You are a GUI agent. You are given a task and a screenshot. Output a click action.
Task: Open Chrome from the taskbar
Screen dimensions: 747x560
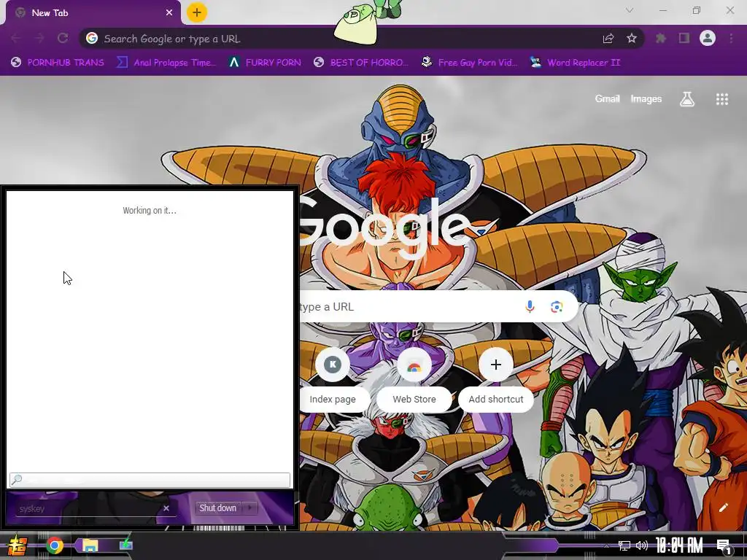coord(54,545)
